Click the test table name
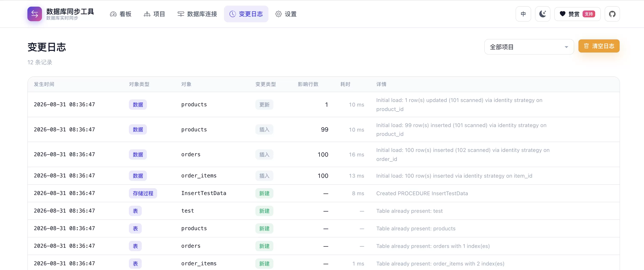 [x=188, y=211]
